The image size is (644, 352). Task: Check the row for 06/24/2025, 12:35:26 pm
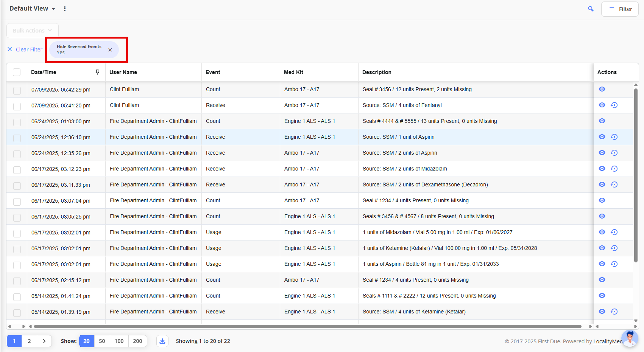click(17, 154)
